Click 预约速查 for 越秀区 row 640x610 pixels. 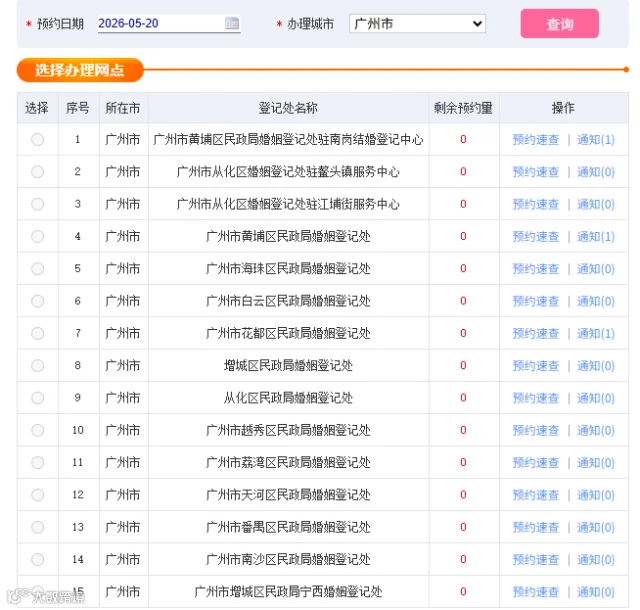coord(536,430)
